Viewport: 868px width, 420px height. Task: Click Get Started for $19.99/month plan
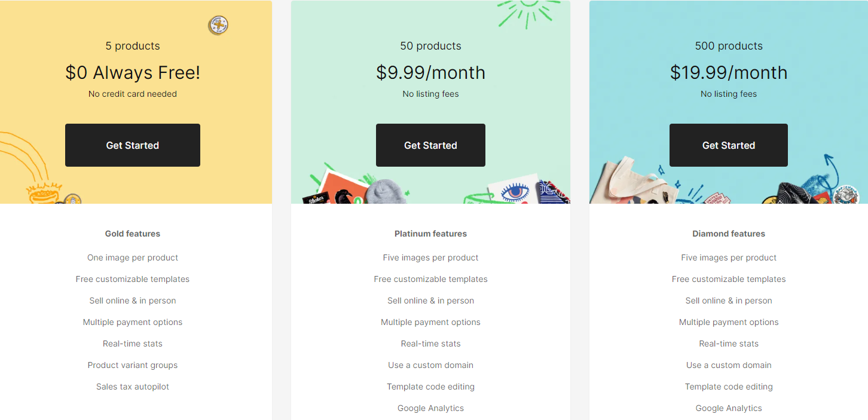click(x=728, y=145)
